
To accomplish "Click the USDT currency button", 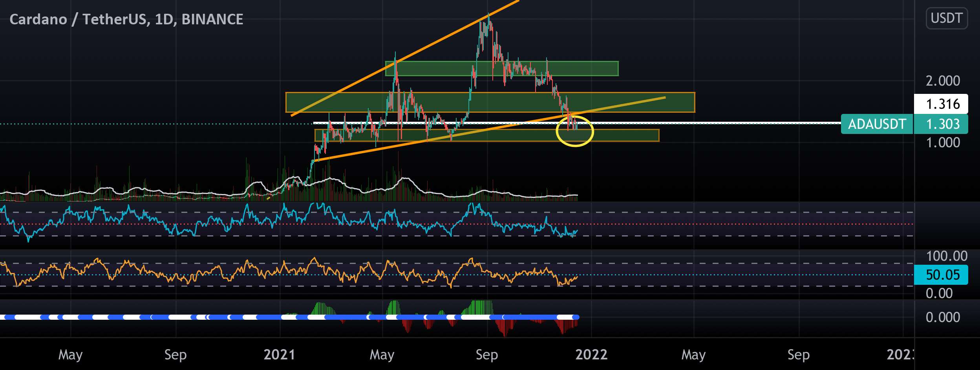I will (x=946, y=18).
